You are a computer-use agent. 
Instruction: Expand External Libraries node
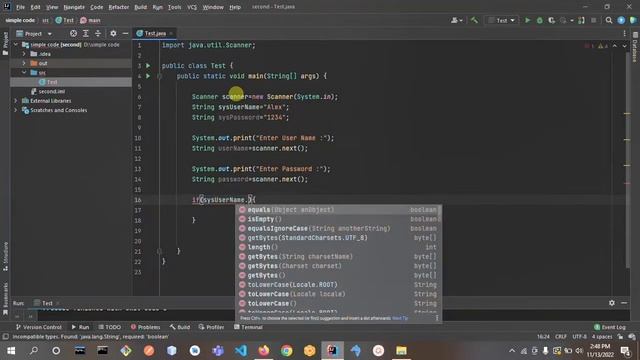(16, 100)
